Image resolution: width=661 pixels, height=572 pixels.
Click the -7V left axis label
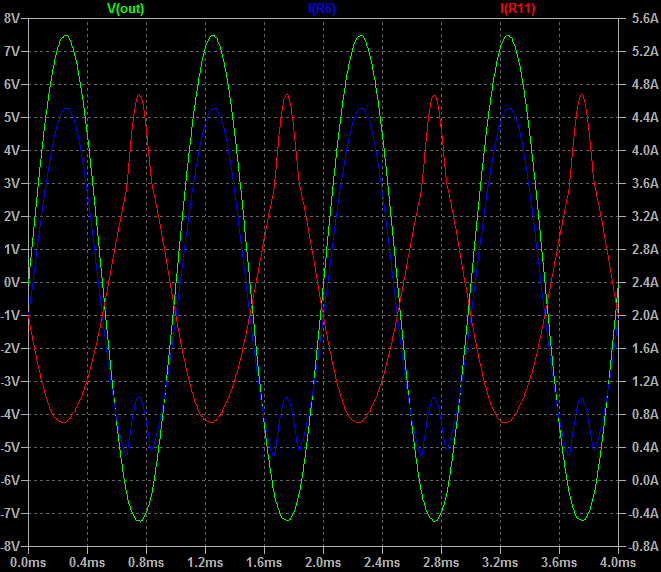(10, 513)
